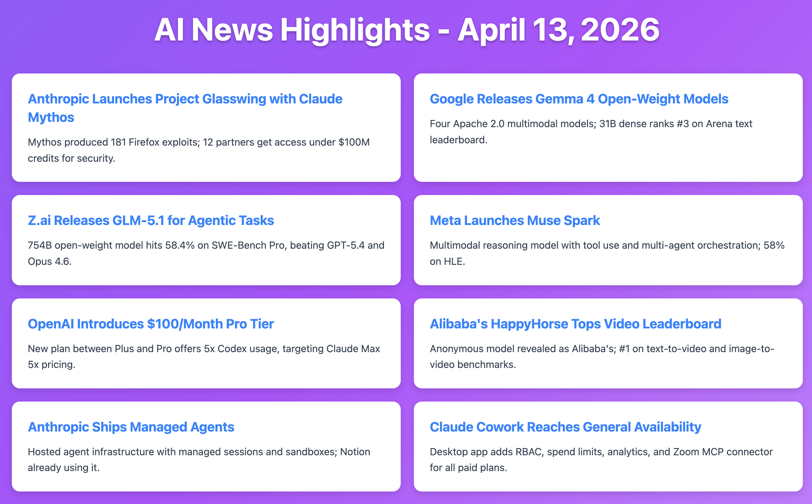
Task: Click the Hosted agent infrastructure description
Action: tap(199, 460)
